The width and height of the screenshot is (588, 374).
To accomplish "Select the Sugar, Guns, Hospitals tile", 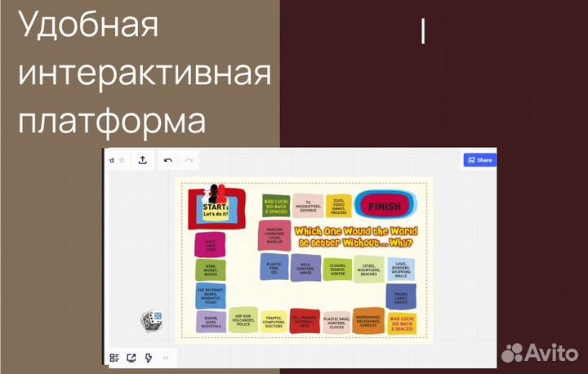I will (211, 322).
